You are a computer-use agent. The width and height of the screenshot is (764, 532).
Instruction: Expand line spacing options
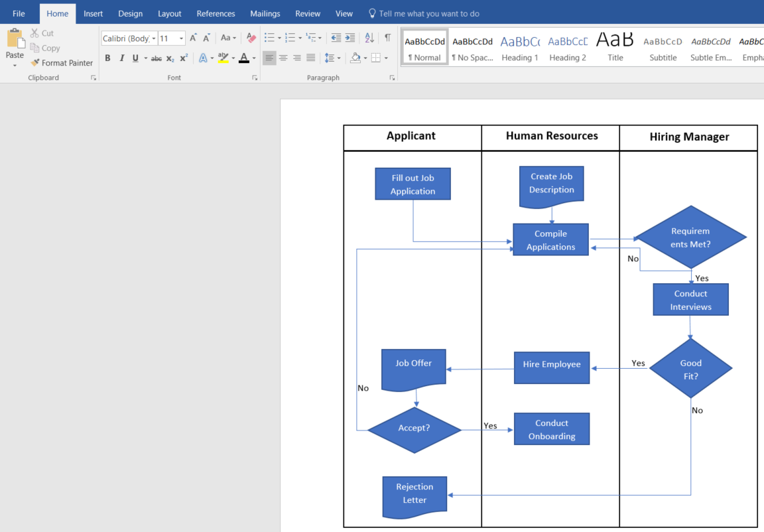tap(332, 58)
